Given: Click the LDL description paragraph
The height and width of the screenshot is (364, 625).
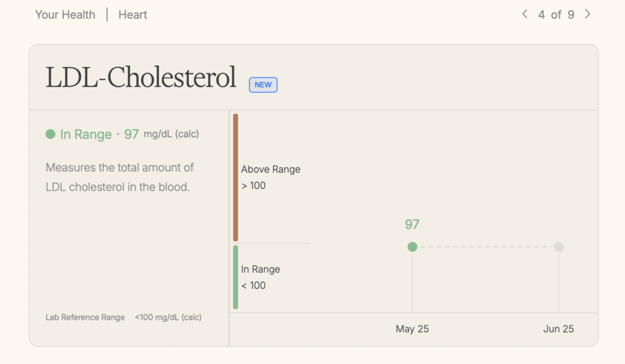Looking at the screenshot, I should (120, 177).
